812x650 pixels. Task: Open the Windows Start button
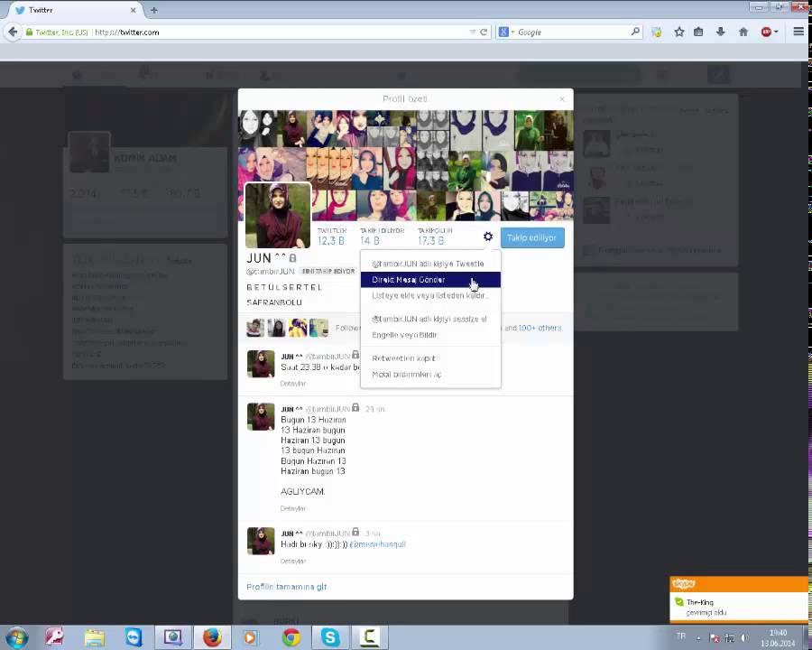click(x=16, y=637)
